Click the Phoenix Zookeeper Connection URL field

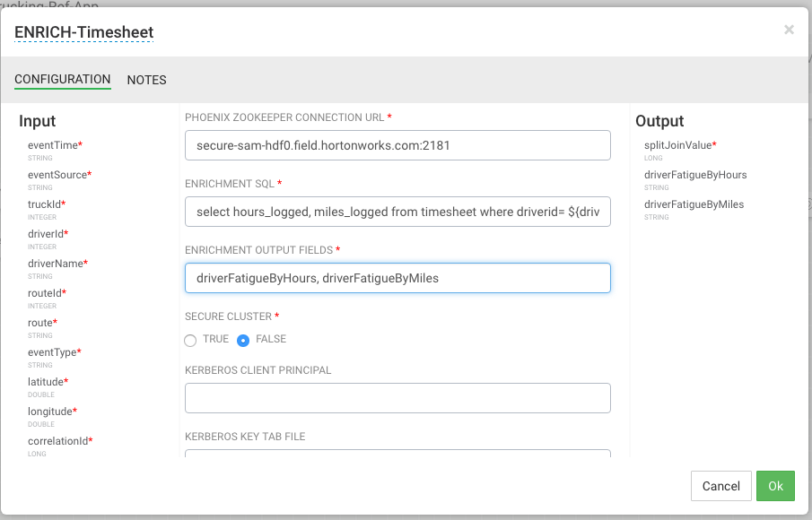click(x=397, y=145)
